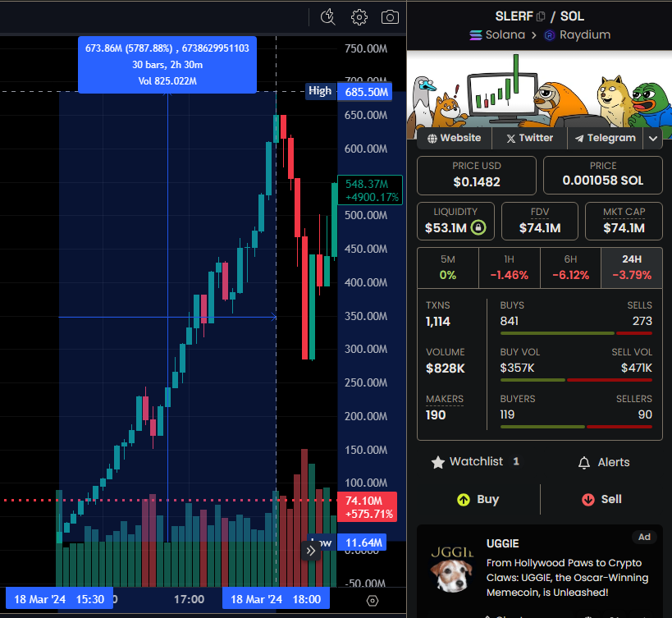The height and width of the screenshot is (618, 672).
Task: Click the LIQUIDITY $53.1M box
Action: click(455, 221)
